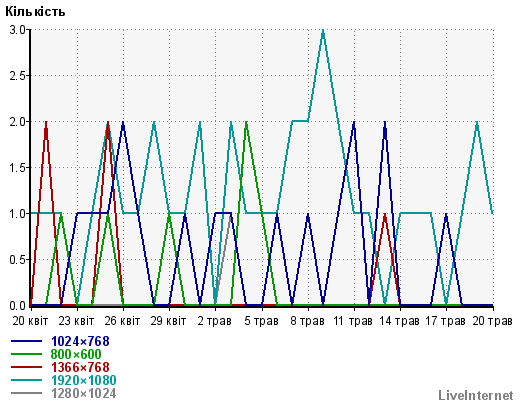Click the 2.5 value on vertical axis
The image size is (520, 405).
click(17, 76)
